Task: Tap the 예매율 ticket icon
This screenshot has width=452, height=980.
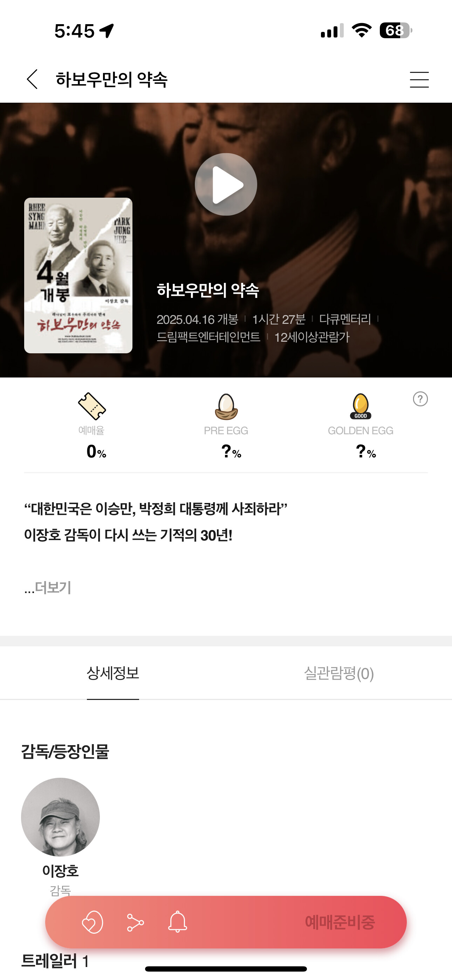Action: click(x=92, y=406)
